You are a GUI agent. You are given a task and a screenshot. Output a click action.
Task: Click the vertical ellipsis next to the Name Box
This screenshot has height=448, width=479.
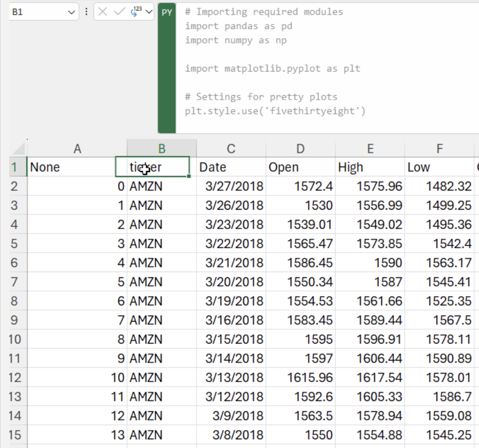pyautogui.click(x=86, y=11)
